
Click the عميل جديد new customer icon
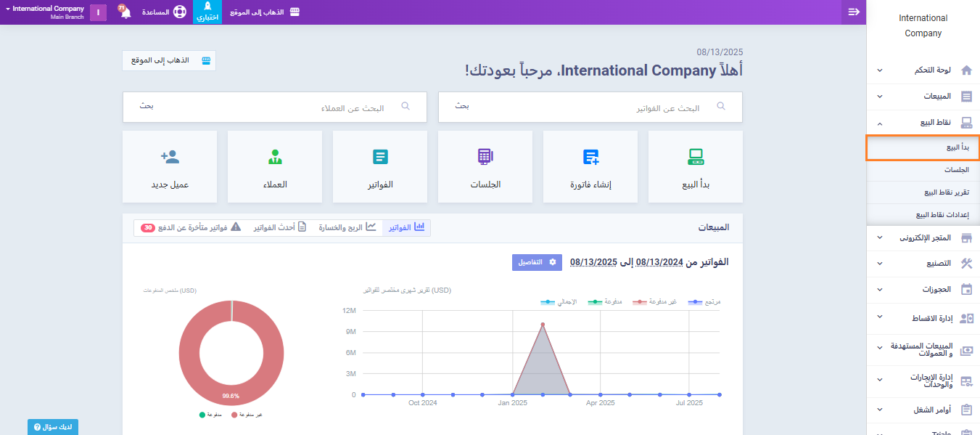[x=170, y=157]
